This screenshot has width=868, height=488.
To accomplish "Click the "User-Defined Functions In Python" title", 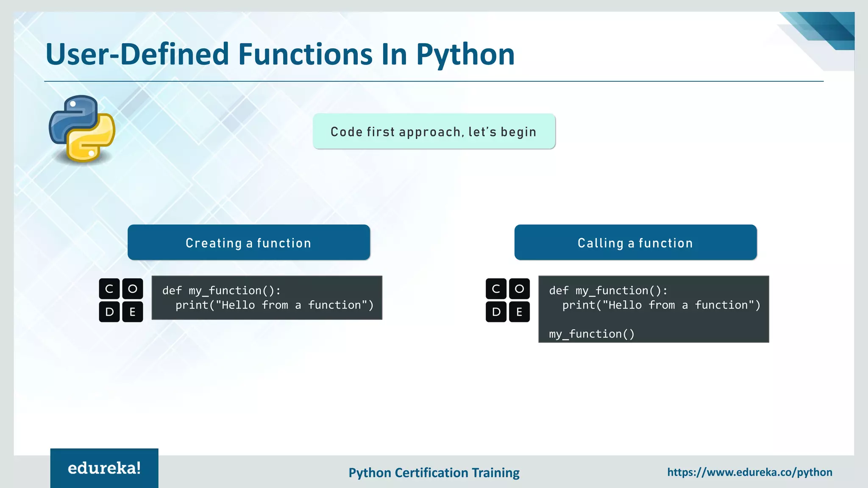I will point(280,54).
